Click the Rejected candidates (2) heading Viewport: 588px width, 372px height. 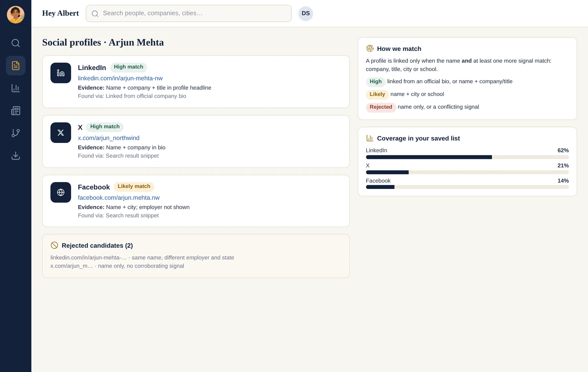pos(97,246)
